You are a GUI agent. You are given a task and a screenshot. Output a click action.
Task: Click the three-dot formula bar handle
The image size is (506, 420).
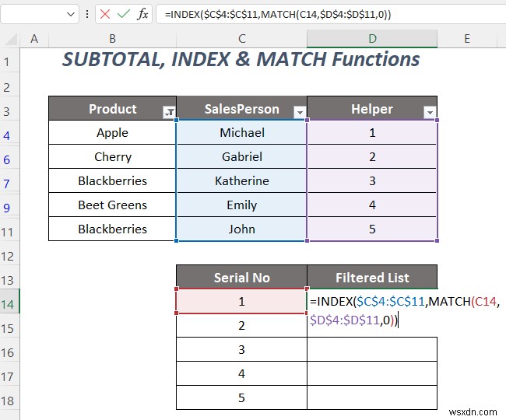[x=87, y=14]
